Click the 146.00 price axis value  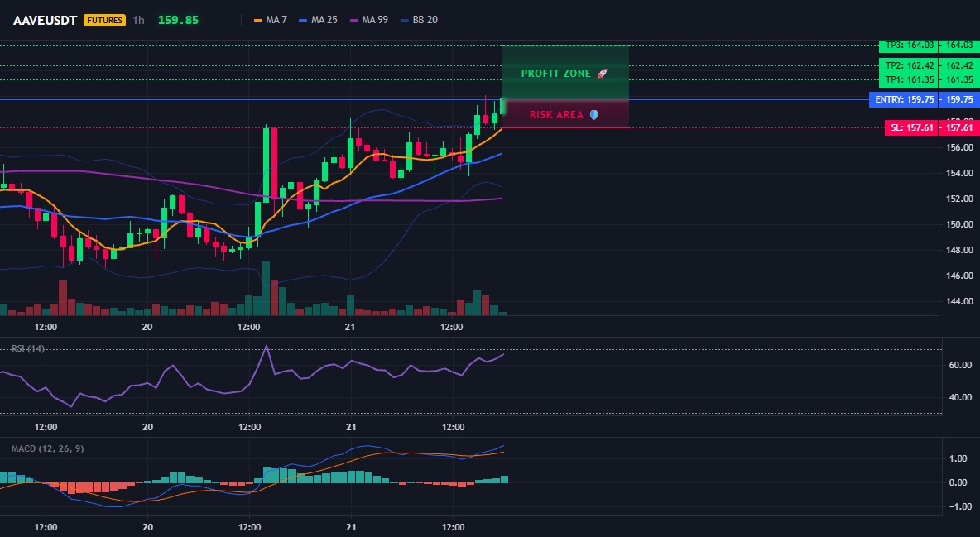959,276
